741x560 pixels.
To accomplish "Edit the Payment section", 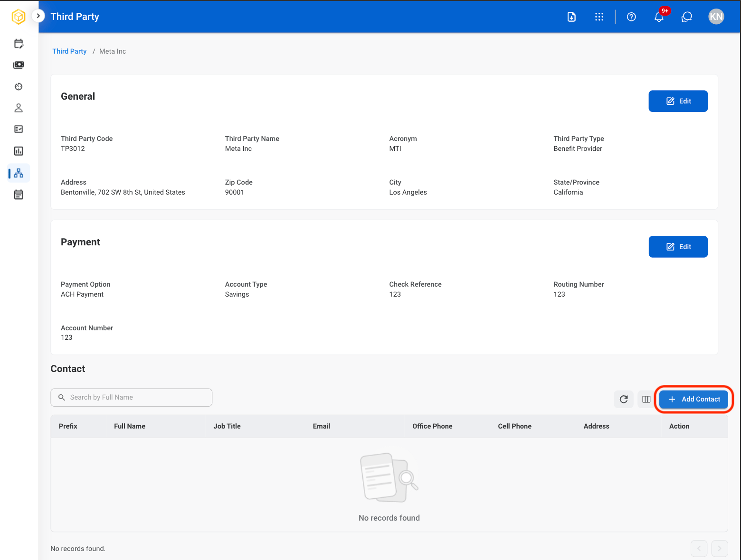I will tap(678, 247).
